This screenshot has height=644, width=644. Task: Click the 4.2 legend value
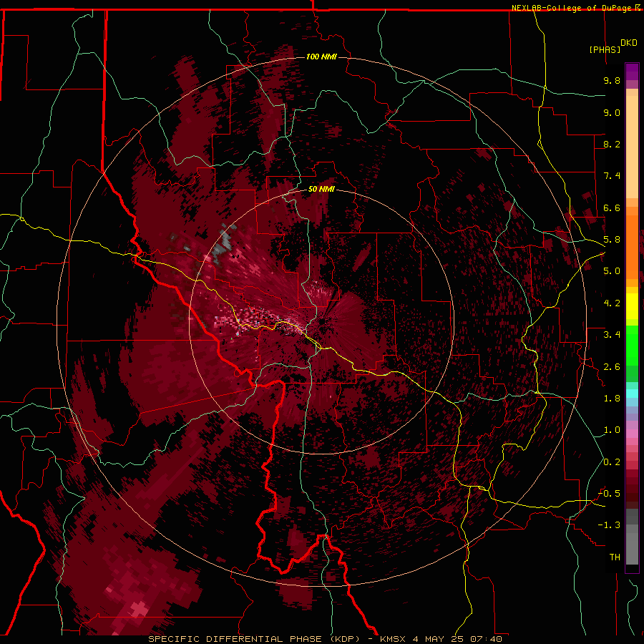[612, 303]
